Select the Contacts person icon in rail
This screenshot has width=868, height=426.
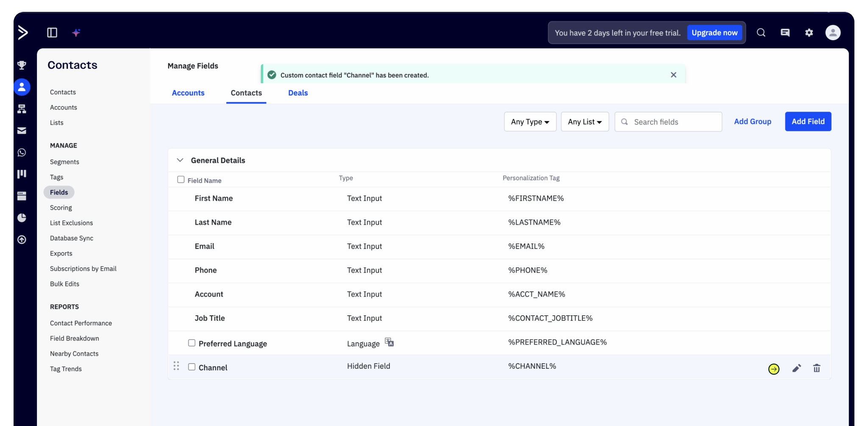22,87
